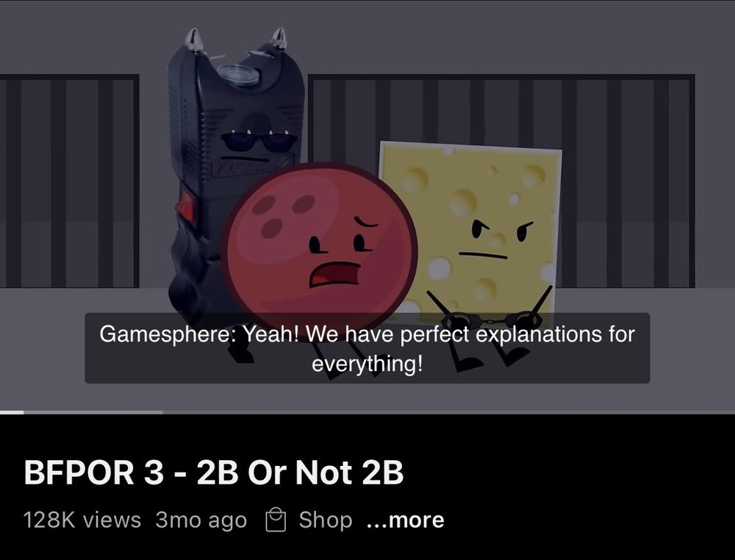The height and width of the screenshot is (560, 735).
Task: Tap the Gamesphere subtitle caption box
Action: [367, 348]
